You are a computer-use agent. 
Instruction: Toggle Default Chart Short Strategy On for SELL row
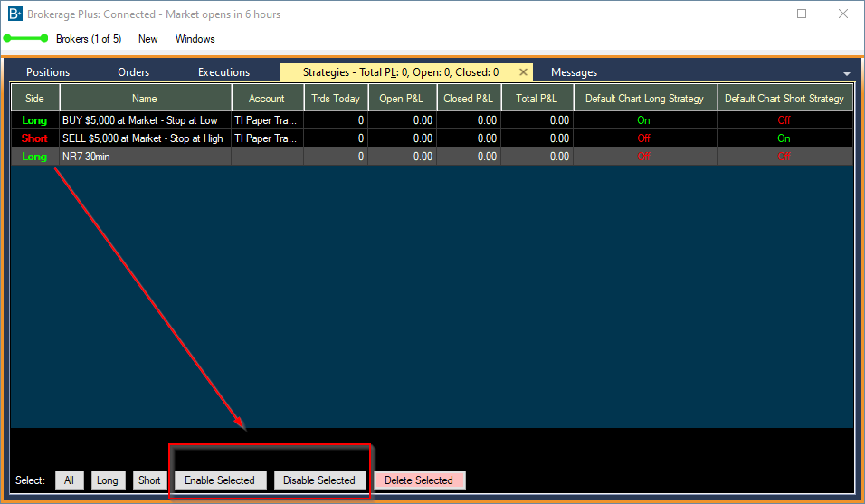click(x=784, y=138)
